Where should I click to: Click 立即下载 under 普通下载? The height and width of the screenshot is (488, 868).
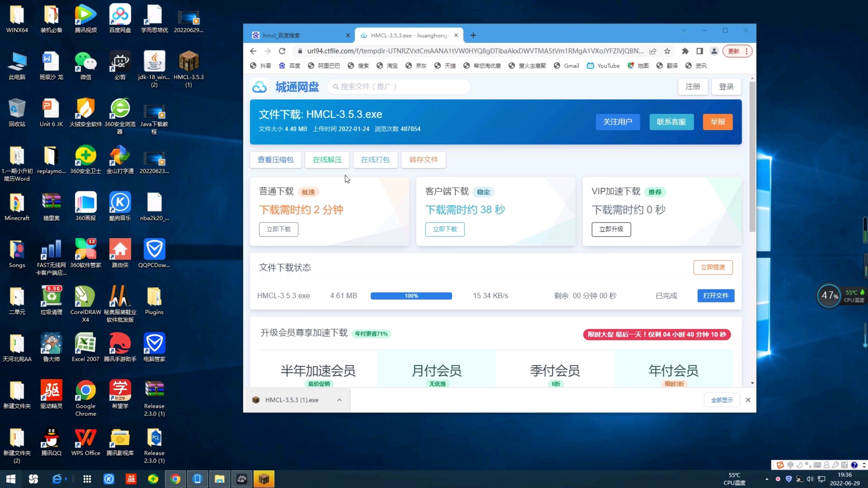(278, 229)
